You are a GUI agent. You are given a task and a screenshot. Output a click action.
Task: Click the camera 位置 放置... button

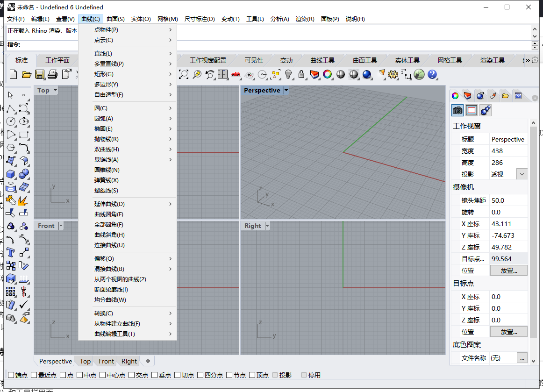coord(509,271)
